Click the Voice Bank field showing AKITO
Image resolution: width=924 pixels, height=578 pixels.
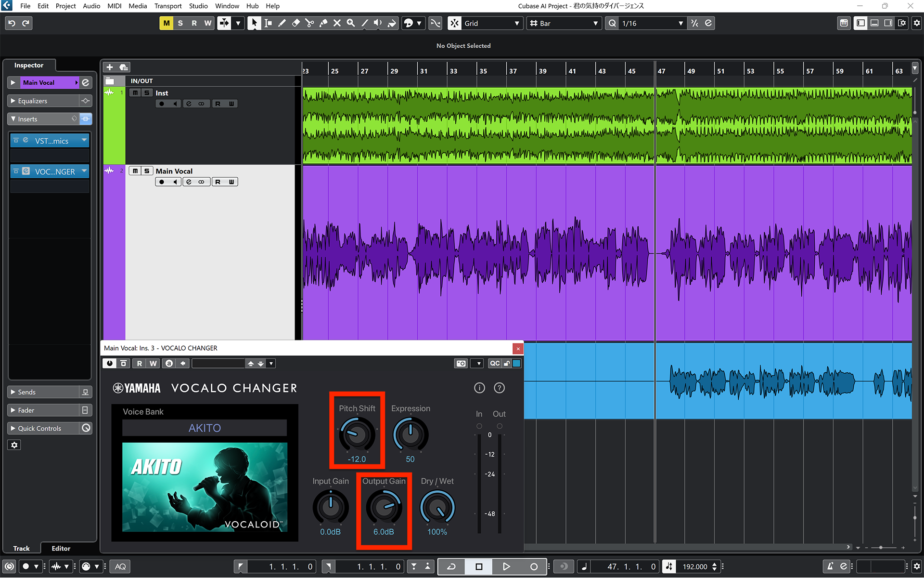pos(205,428)
